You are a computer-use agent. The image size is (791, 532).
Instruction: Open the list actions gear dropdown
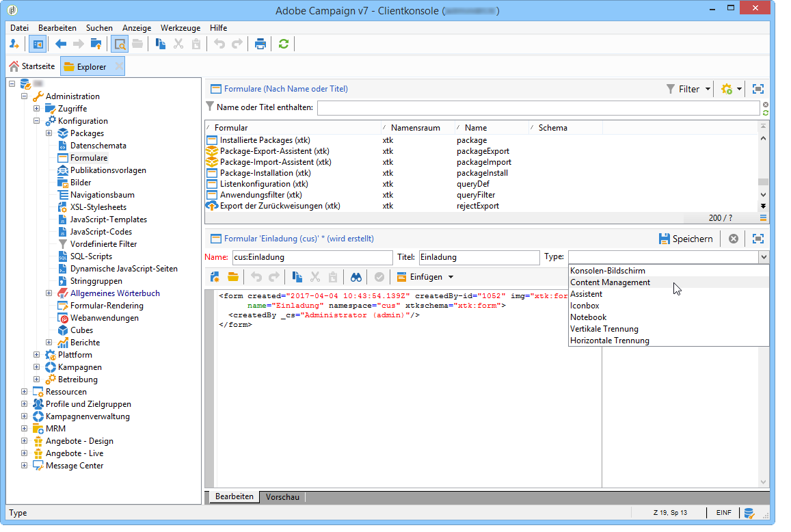[732, 89]
